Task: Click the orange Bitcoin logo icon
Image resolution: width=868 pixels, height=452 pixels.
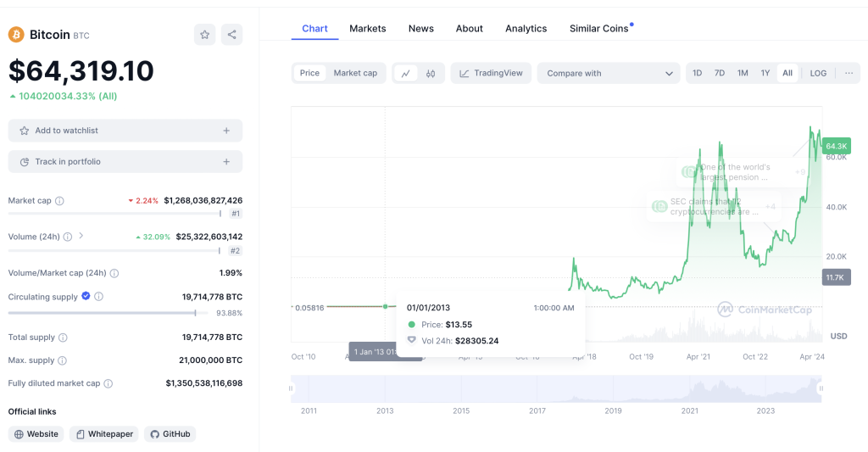Action: (16, 35)
